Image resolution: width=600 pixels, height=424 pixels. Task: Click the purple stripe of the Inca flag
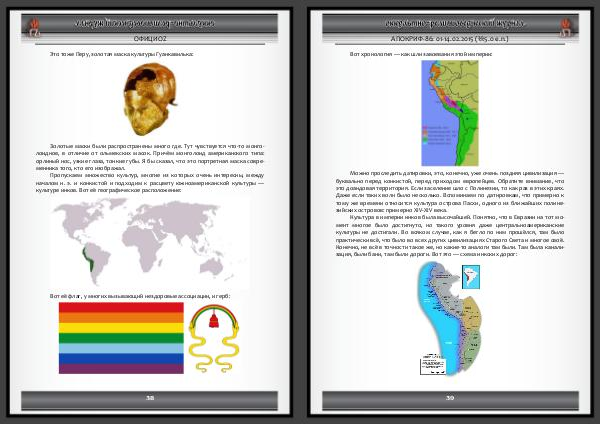pos(121,369)
